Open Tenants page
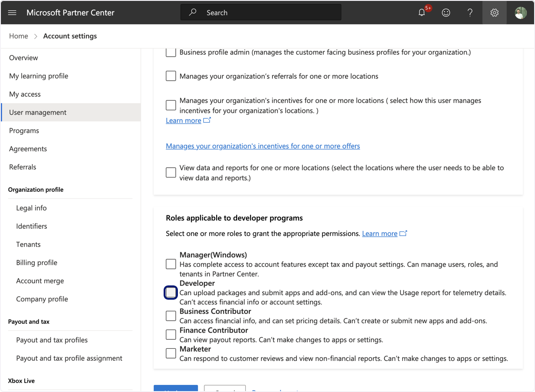Screen dimensions: 535x392 point(29,244)
